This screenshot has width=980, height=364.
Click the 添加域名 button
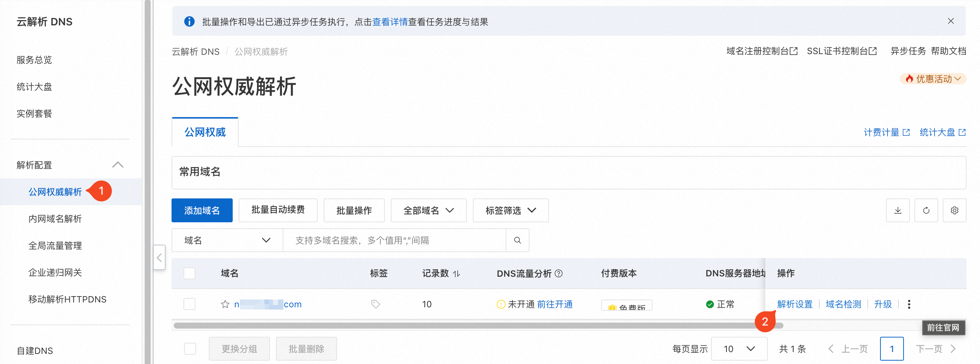(x=202, y=210)
